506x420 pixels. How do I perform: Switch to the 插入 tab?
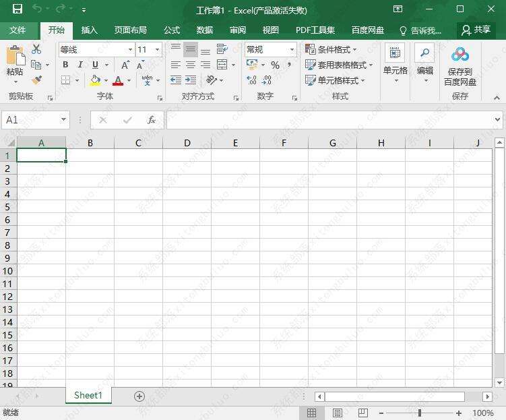pyautogui.click(x=89, y=30)
